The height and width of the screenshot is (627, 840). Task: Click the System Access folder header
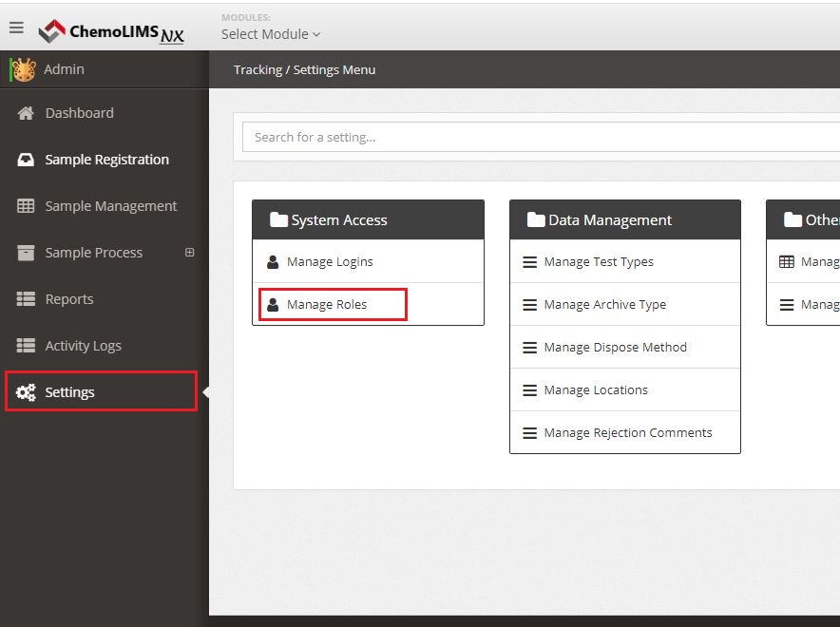[x=368, y=220]
